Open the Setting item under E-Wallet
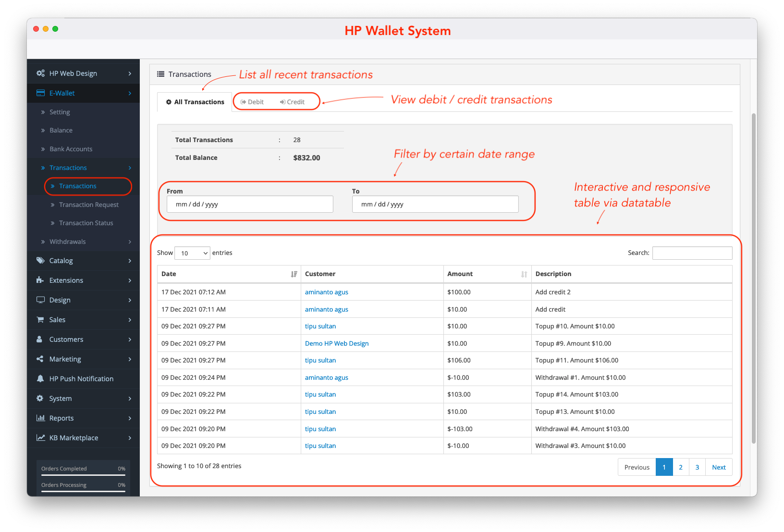784x532 pixels. coord(60,112)
